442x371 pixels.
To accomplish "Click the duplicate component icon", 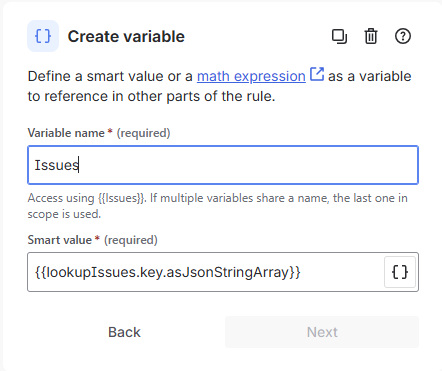I will tap(339, 36).
